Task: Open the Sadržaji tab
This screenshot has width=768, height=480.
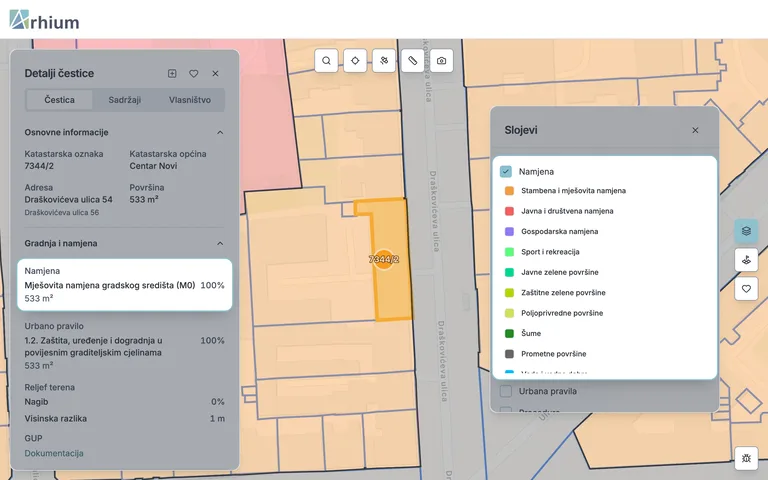Action: [124, 100]
